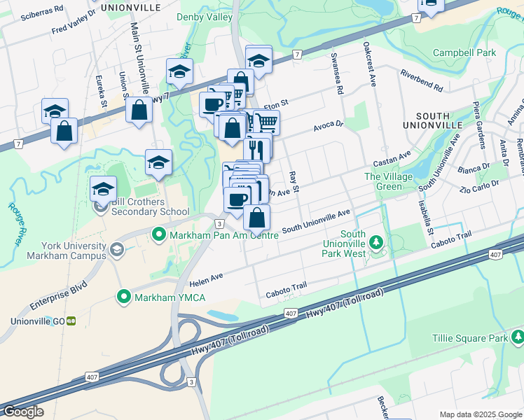Open the school marker above Bill Crothers

103,190
